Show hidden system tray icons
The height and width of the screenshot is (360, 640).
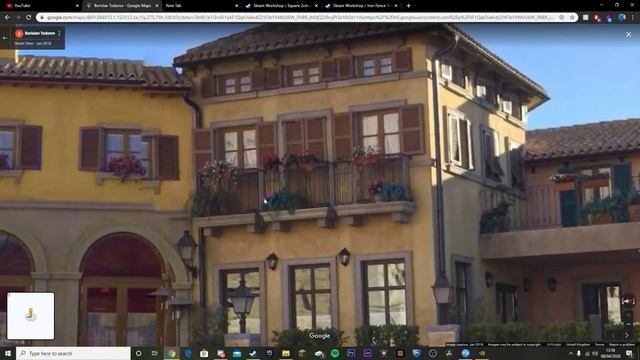click(x=571, y=353)
